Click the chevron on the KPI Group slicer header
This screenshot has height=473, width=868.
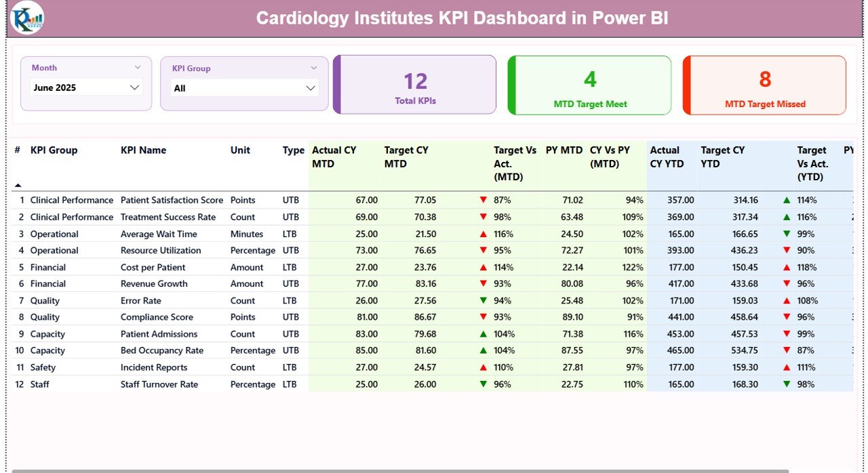tap(313, 67)
